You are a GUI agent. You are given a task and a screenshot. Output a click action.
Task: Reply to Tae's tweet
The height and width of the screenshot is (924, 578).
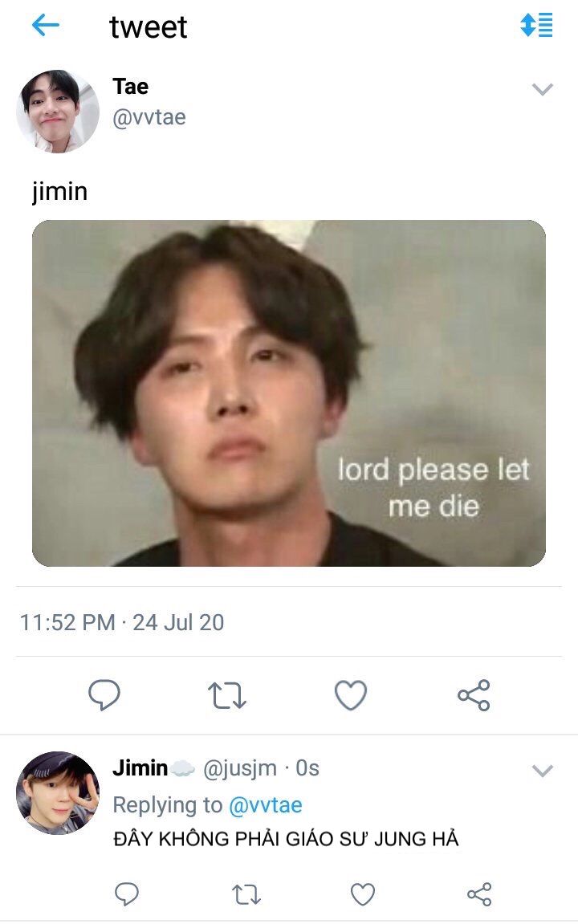104,695
